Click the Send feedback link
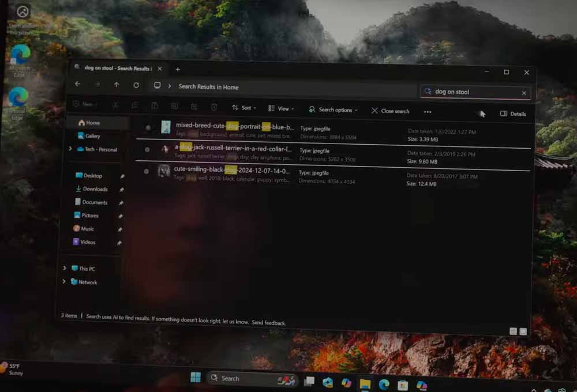577x392 pixels. point(268,323)
